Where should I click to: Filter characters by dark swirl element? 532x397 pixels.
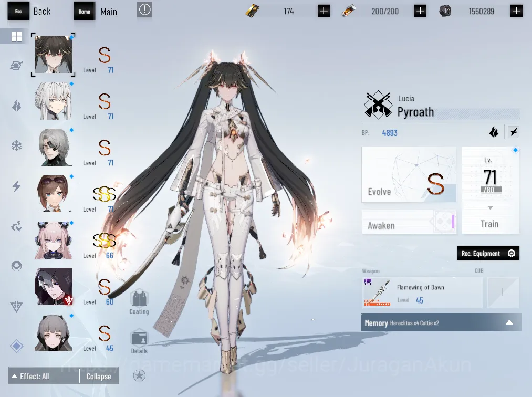tap(16, 226)
